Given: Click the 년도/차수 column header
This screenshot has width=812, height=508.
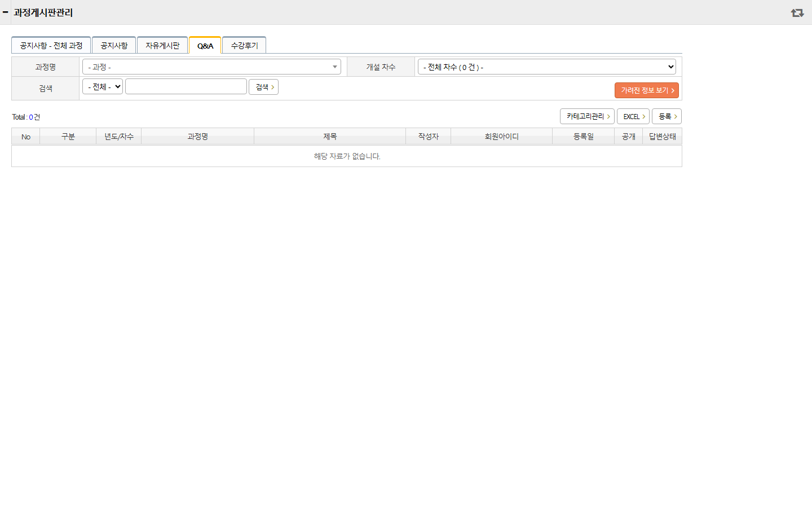Looking at the screenshot, I should (119, 137).
